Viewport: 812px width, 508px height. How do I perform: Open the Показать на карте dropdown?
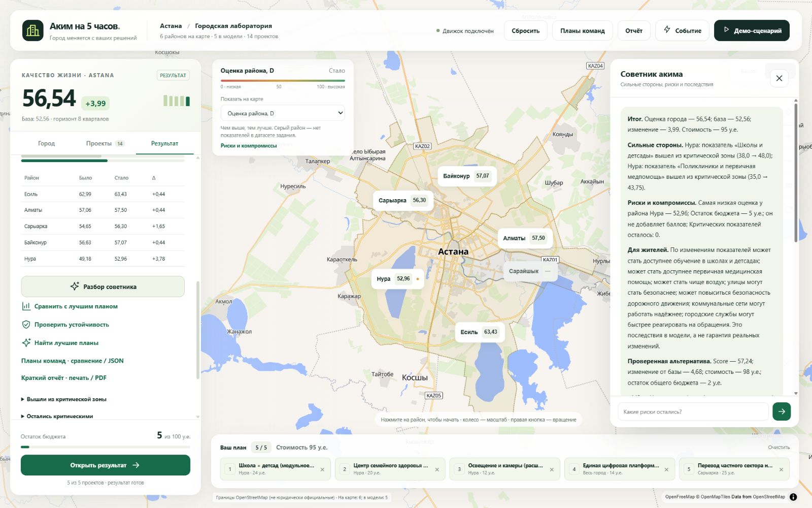pyautogui.click(x=283, y=113)
